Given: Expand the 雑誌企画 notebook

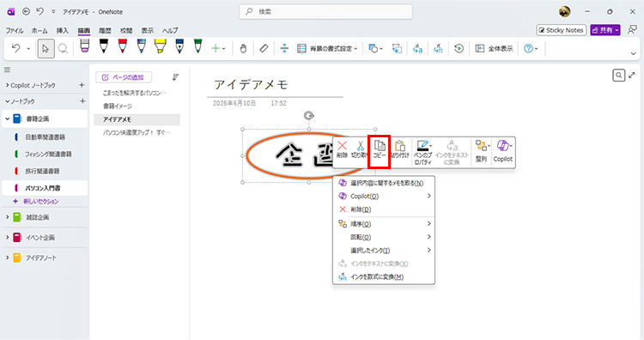Looking at the screenshot, I should tap(8, 217).
